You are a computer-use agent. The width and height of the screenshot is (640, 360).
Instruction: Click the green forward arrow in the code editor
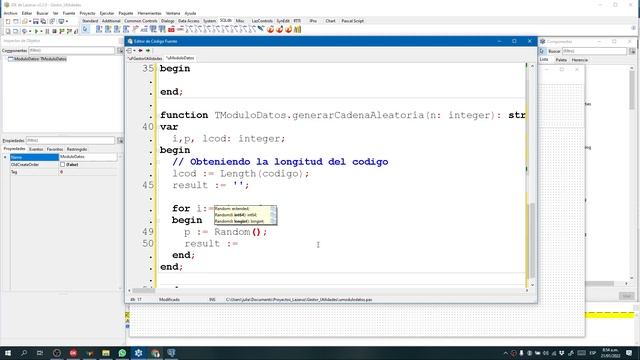coord(148,51)
